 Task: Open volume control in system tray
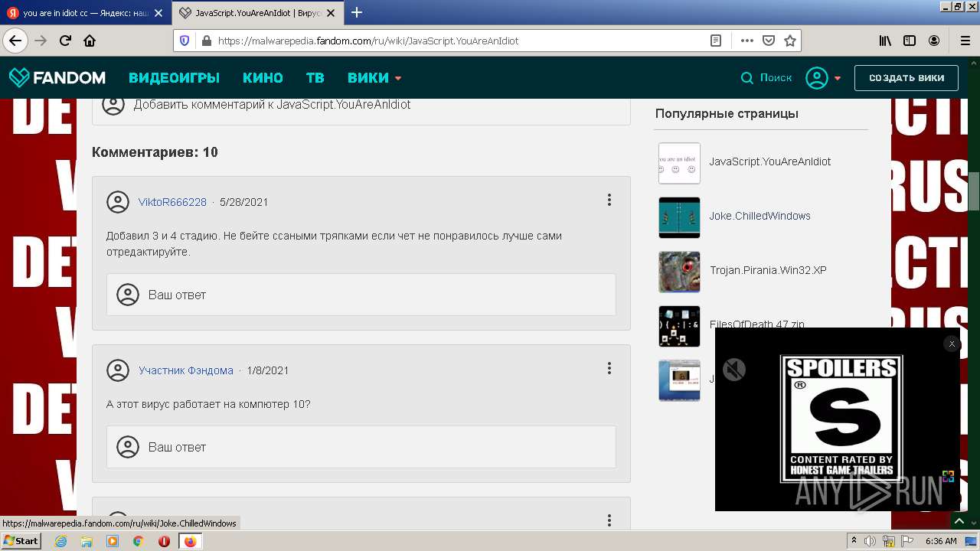(870, 541)
